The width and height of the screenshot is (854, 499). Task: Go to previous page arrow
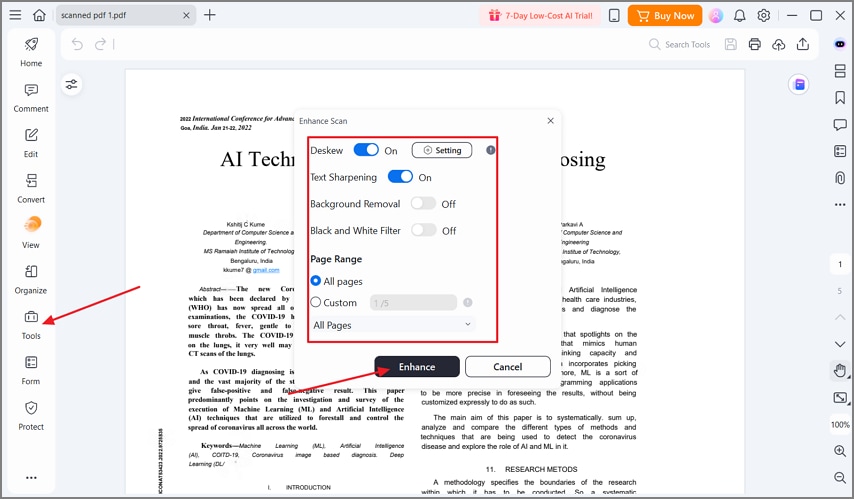point(840,317)
